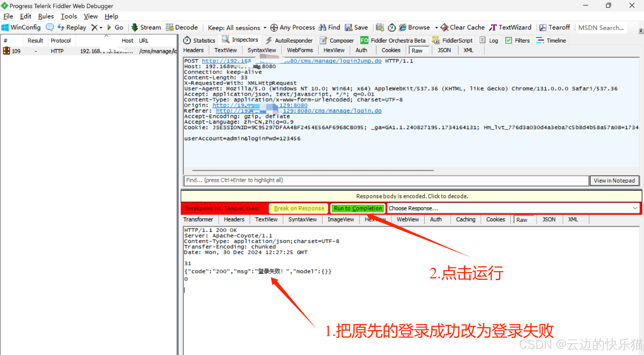Click the Stream mode icon
644x355 pixels.
[x=135, y=27]
